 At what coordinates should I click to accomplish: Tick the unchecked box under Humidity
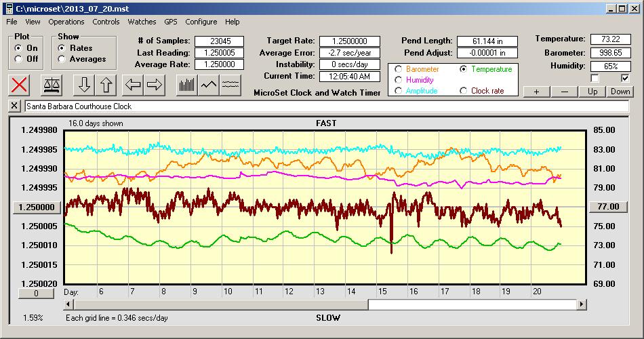595,78
